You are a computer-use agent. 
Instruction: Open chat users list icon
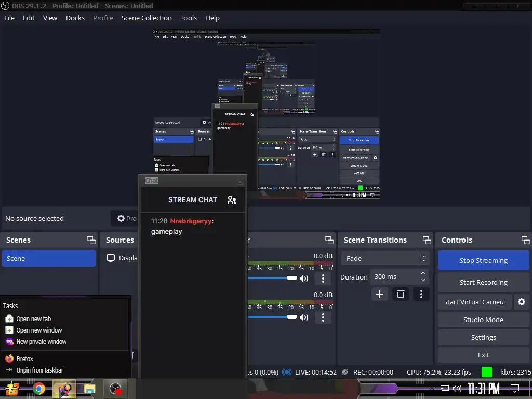231,200
